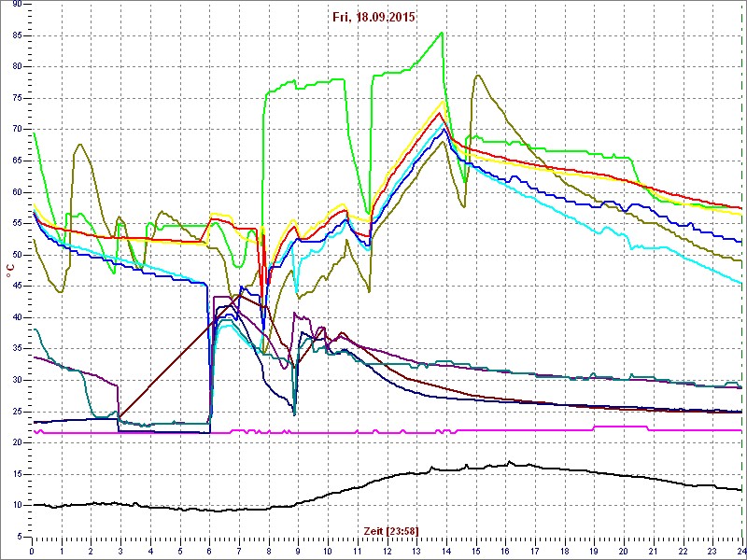The width and height of the screenshot is (747, 560).
Task: Click the hour 13 label on the time axis
Action: (416, 553)
